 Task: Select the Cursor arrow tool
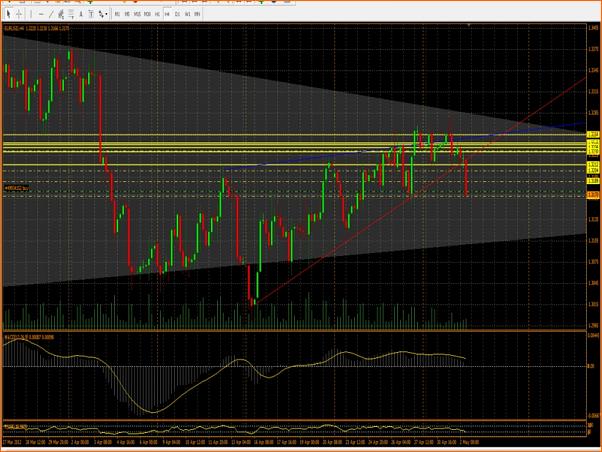tap(8, 14)
